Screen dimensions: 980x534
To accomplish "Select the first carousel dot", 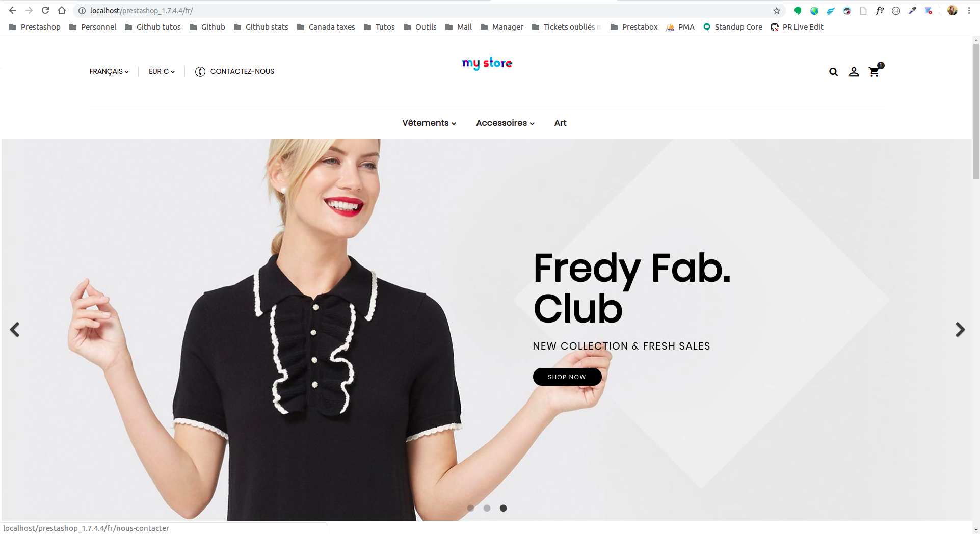I will click(470, 508).
